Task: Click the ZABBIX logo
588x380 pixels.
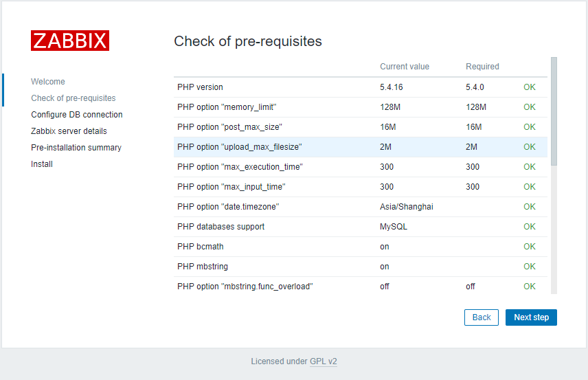Action: click(x=70, y=41)
